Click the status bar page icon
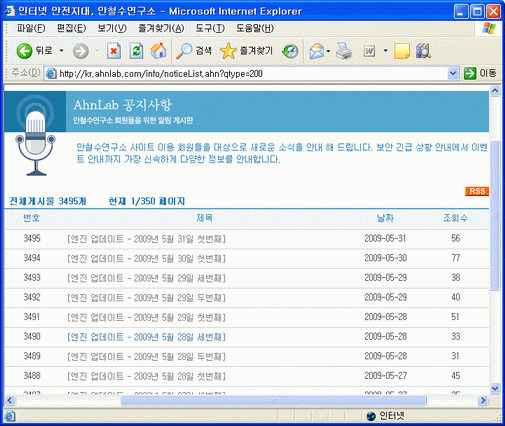The height and width of the screenshot is (426, 505). [10, 416]
